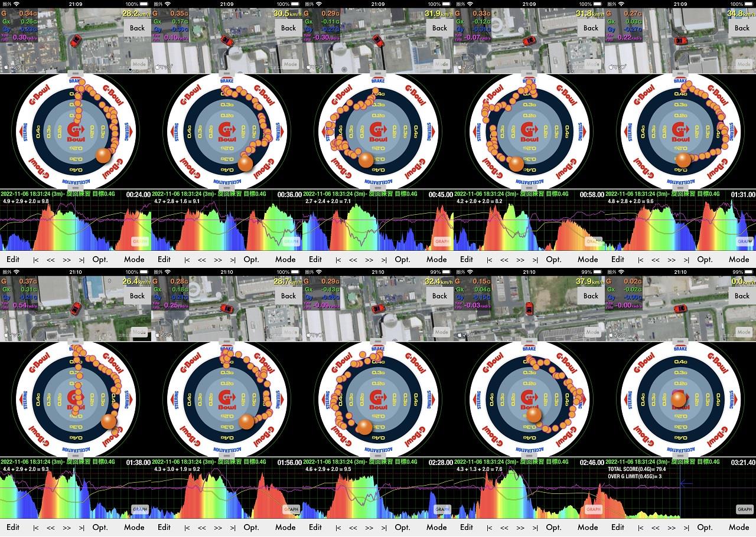The image size is (756, 537).
Task: Tap orange ball in the 01:38.00 G-Bowl
Action: [108, 421]
